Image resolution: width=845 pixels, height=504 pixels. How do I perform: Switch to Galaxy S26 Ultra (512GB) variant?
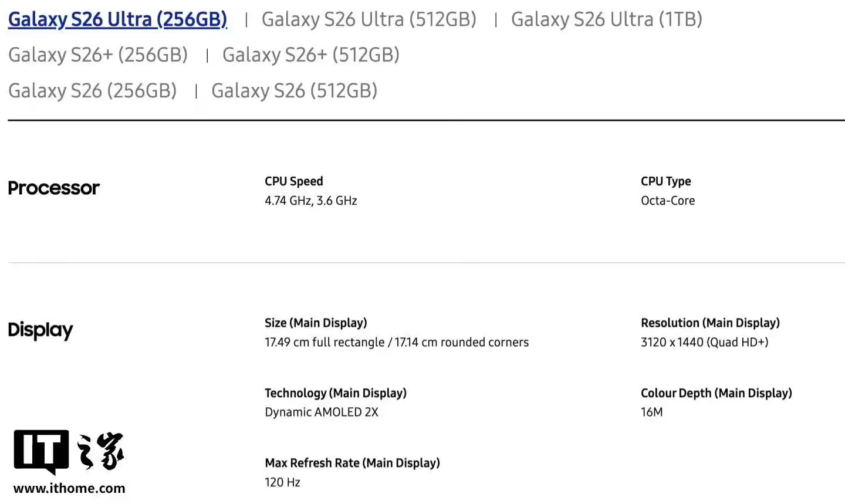[369, 19]
